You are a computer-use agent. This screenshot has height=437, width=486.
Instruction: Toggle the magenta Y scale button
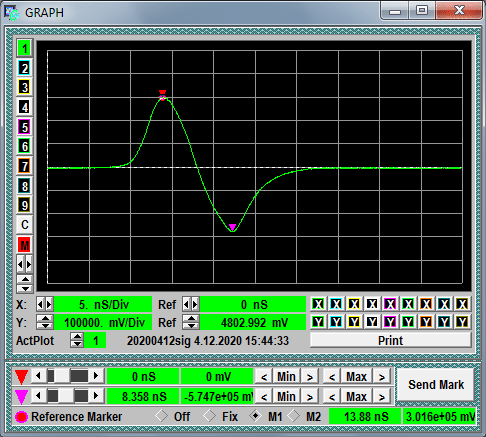pyautogui.click(x=390, y=322)
